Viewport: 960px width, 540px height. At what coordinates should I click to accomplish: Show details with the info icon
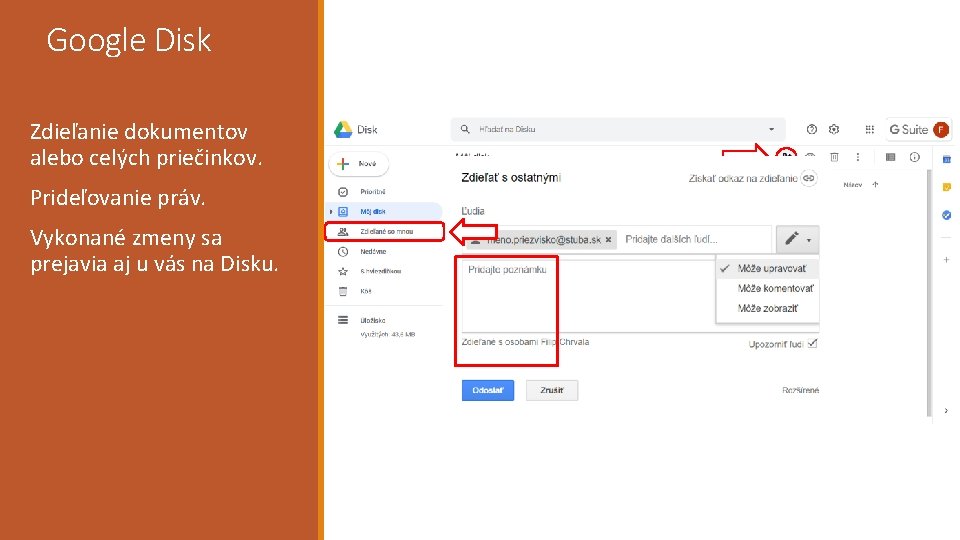[x=915, y=157]
